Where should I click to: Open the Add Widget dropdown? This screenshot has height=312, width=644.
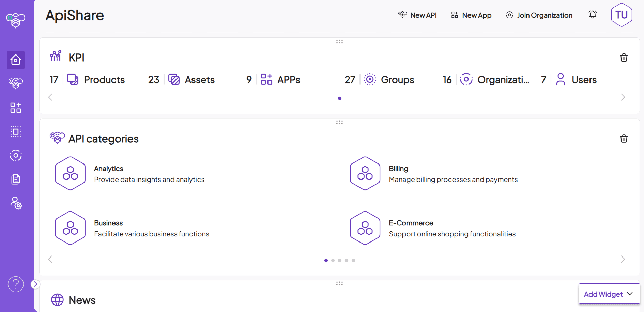click(x=609, y=294)
